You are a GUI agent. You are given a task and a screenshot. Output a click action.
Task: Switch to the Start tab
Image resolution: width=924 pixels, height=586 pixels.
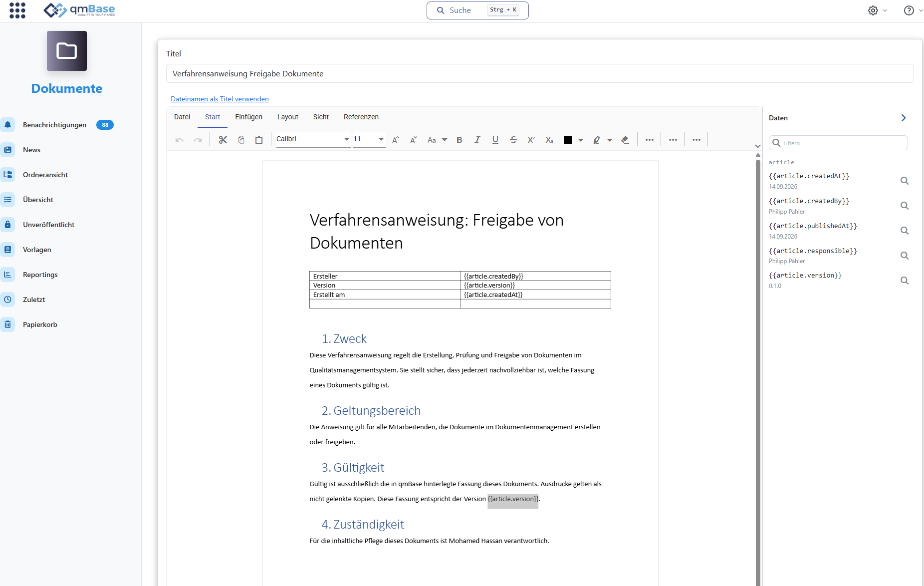point(213,117)
